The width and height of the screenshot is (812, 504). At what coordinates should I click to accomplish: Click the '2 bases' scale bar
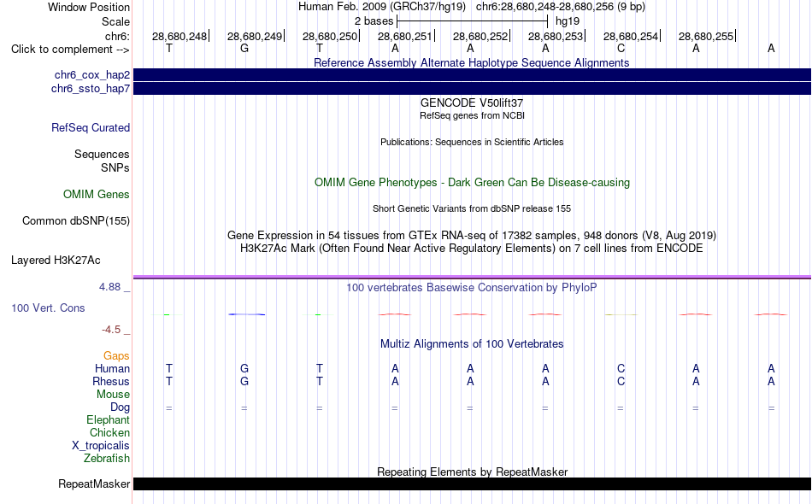pyautogui.click(x=473, y=21)
